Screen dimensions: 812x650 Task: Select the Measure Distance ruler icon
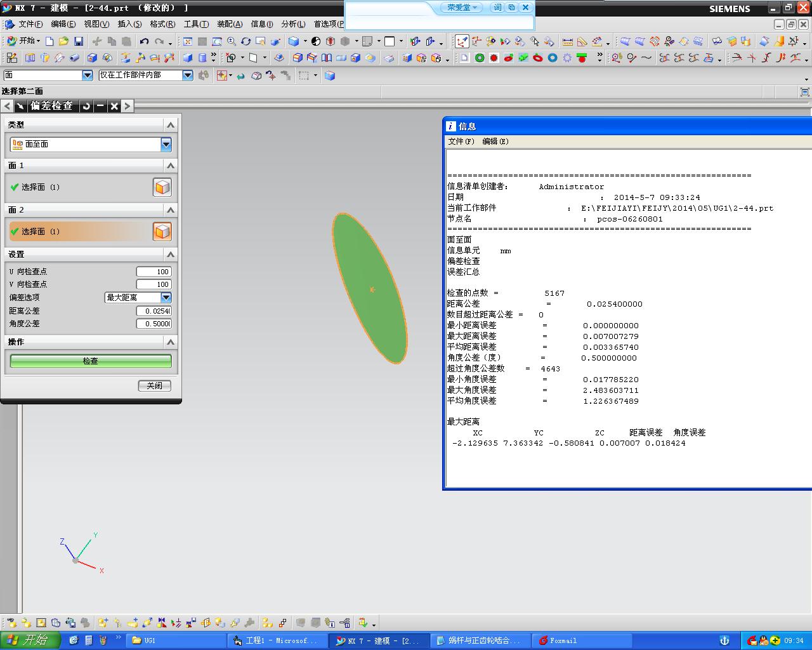point(567,41)
